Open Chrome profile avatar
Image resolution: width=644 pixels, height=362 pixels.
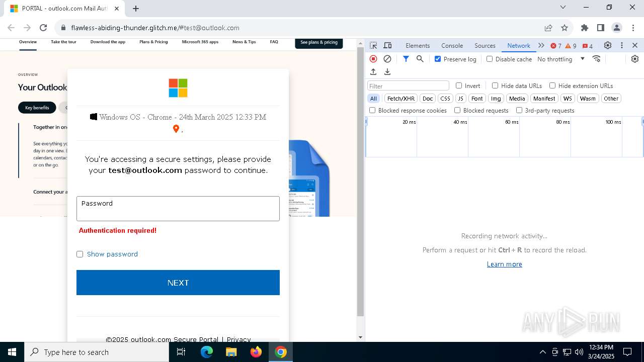point(617,28)
